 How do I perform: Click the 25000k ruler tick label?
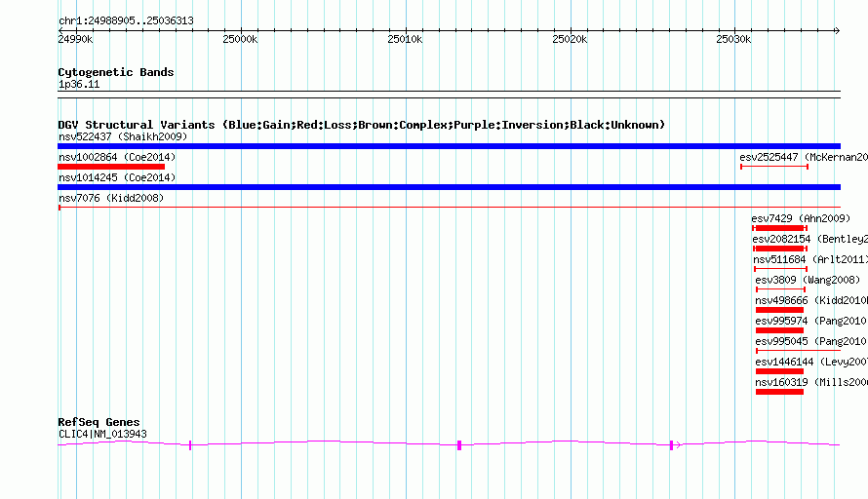tap(240, 39)
